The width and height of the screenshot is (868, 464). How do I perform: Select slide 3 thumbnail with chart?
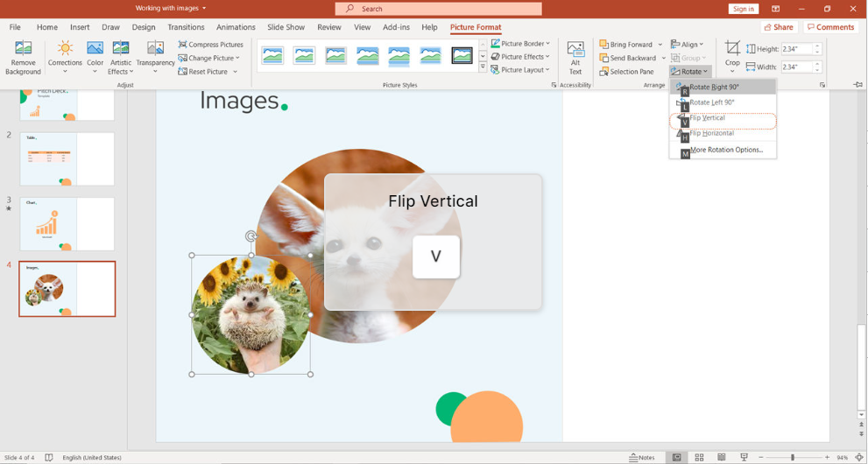pyautogui.click(x=67, y=223)
